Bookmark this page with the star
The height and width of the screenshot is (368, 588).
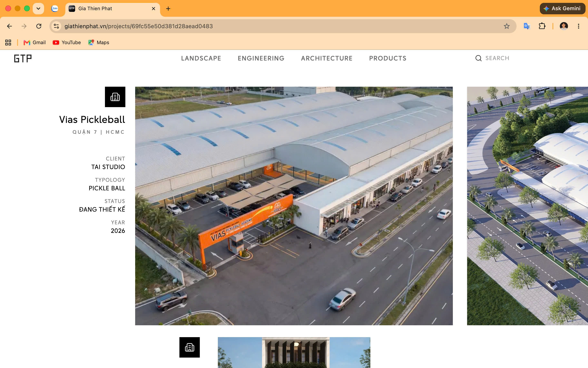[507, 26]
